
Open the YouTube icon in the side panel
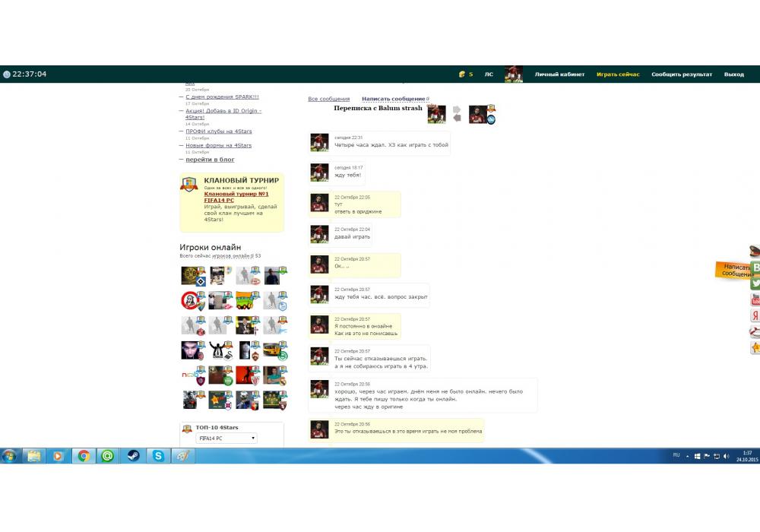(755, 299)
